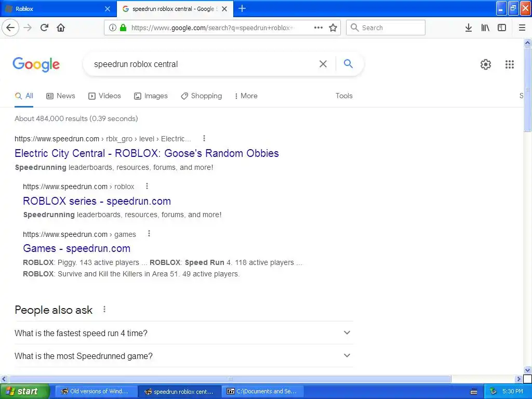Click the Windows Start button

(24, 392)
